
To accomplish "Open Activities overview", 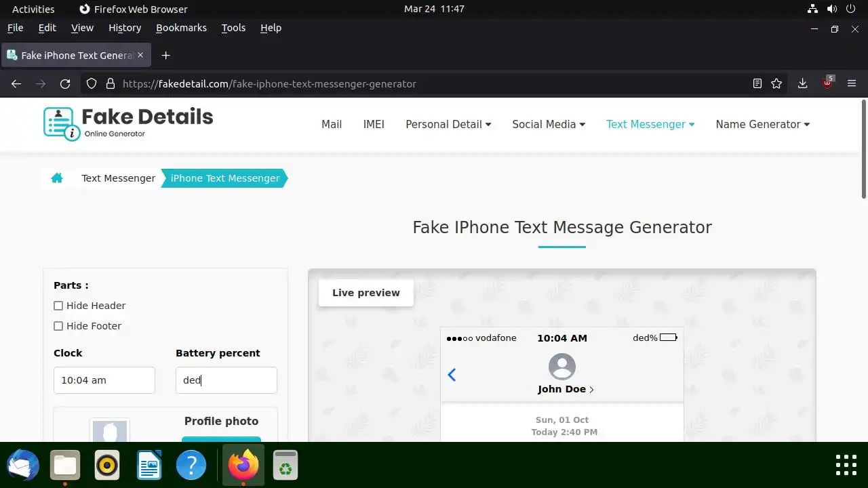I will pos(33,9).
